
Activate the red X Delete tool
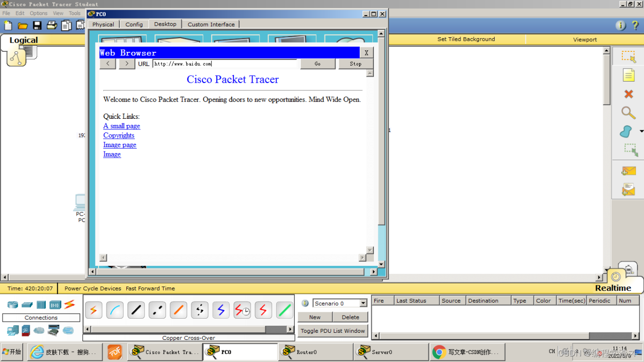point(628,94)
